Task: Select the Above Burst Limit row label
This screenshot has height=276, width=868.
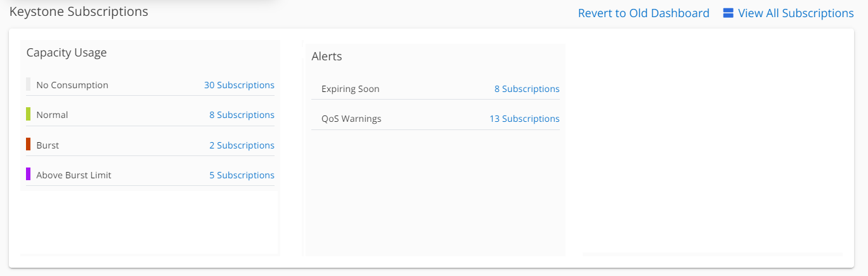Action: click(x=74, y=175)
